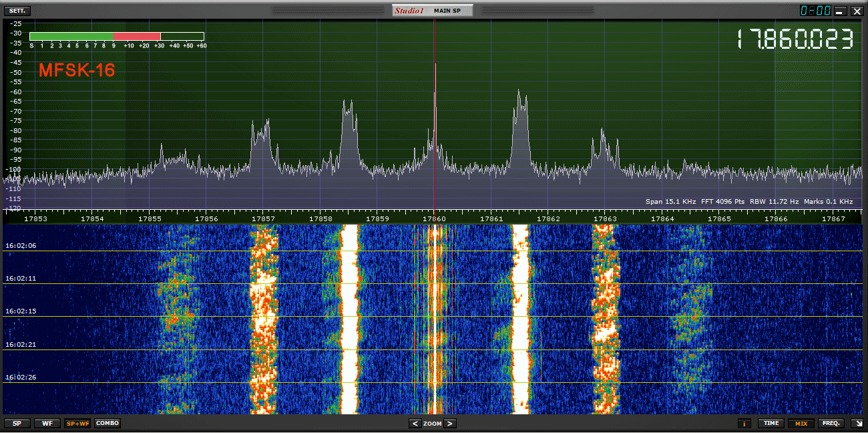Toggle the orange info 'i' icon
Screen dimensions: 868x433
(x=744, y=423)
